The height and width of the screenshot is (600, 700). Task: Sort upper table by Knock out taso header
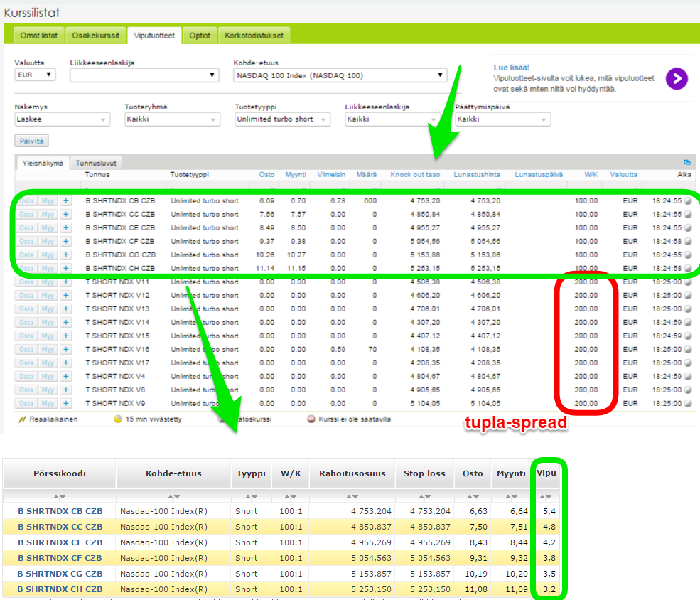415,175
